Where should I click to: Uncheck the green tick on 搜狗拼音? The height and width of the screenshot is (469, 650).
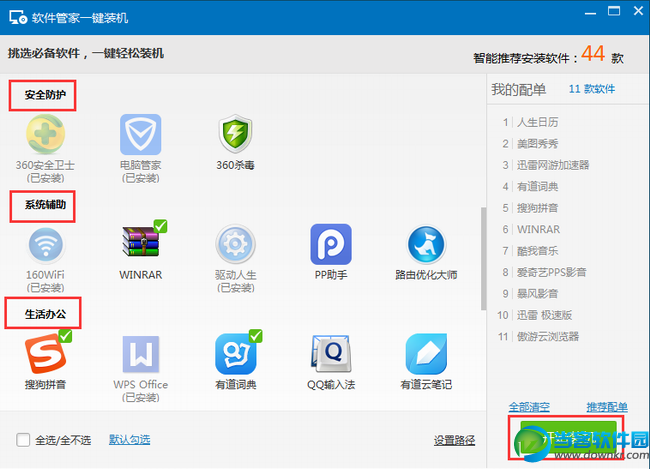point(65,336)
